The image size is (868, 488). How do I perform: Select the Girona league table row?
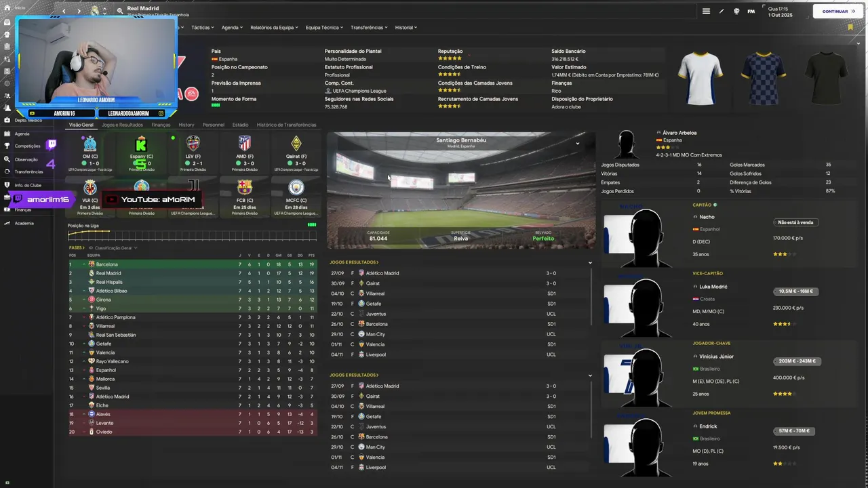[193, 300]
